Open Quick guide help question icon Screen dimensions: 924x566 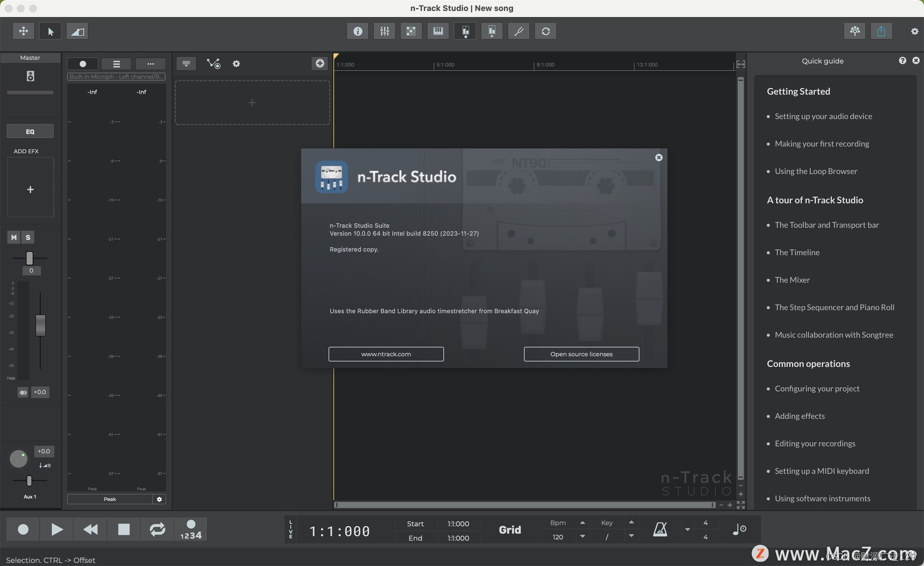(902, 61)
